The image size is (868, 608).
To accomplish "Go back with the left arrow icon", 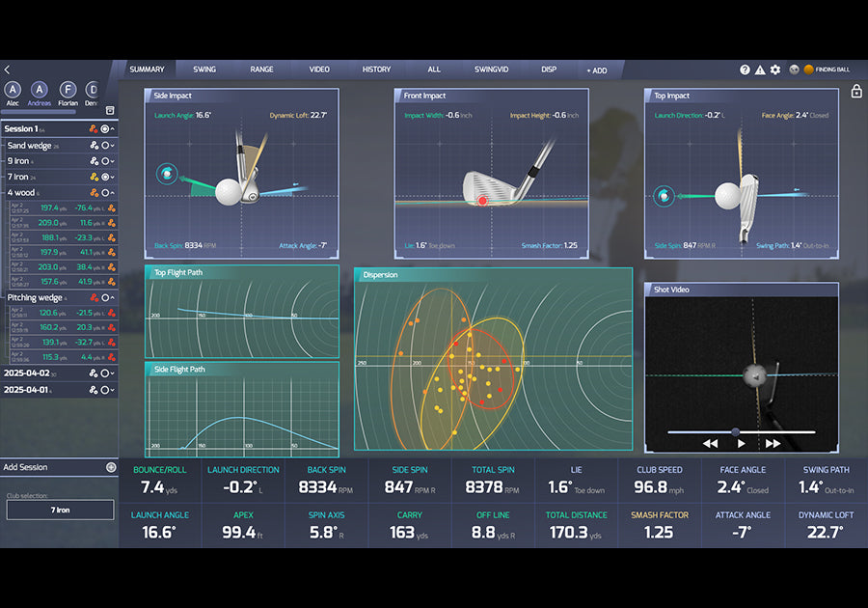I will (7, 69).
